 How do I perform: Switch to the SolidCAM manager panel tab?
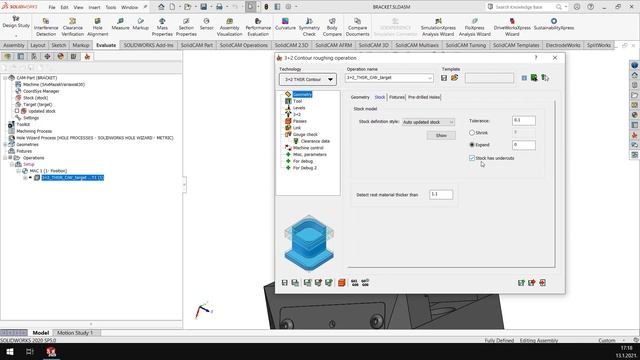click(87, 57)
